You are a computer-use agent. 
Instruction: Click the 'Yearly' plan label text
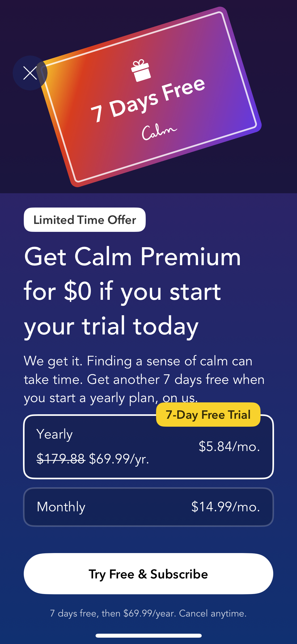[x=55, y=434]
